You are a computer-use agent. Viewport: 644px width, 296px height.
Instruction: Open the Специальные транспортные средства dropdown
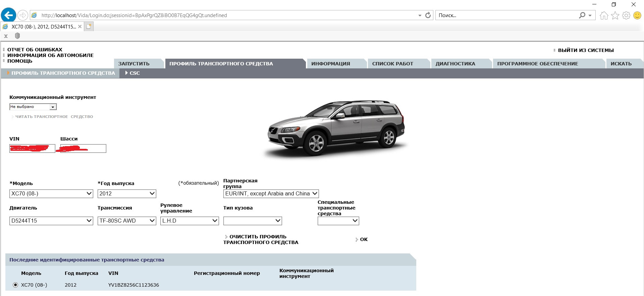click(338, 221)
